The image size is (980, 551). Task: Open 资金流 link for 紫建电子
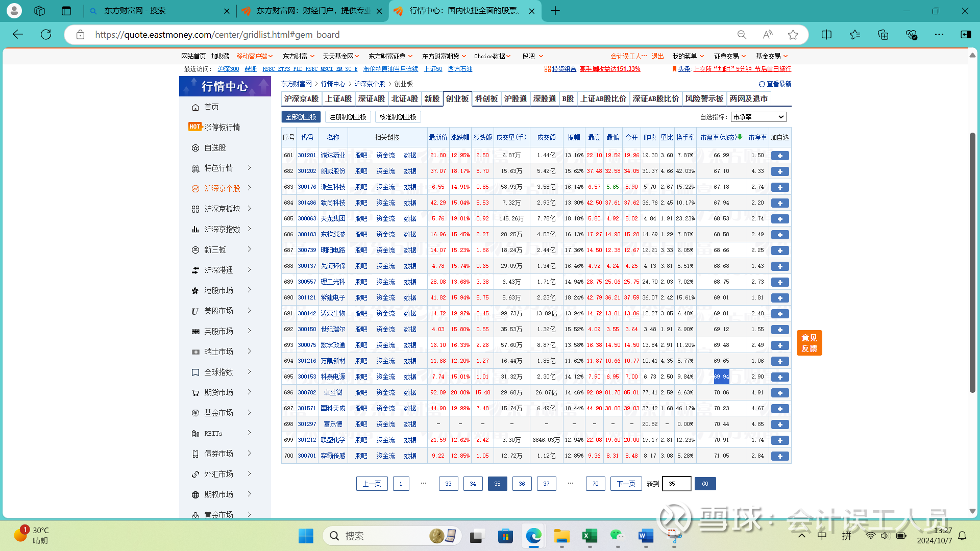[385, 298]
